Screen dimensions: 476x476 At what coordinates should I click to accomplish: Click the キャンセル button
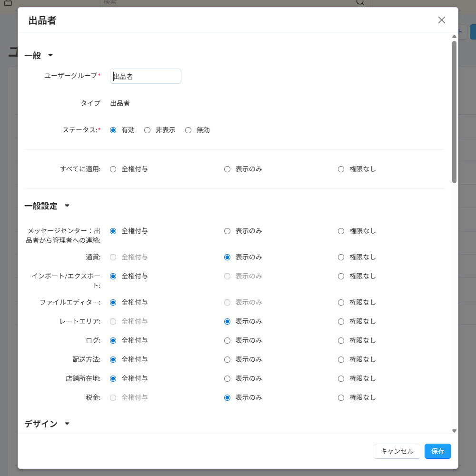pos(397,451)
